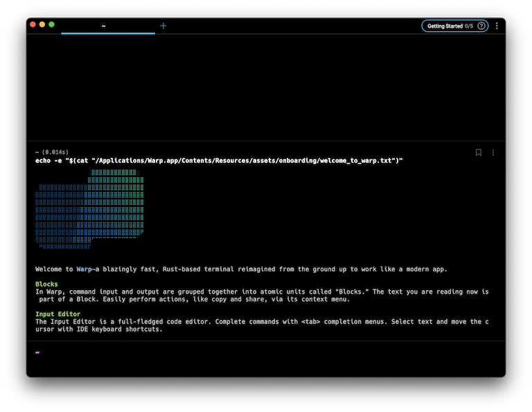Screen dimensions: 532x412
Task: Click the line 'ursor with IDE keyboard shortcuts.'
Action: pyautogui.click(x=99, y=329)
